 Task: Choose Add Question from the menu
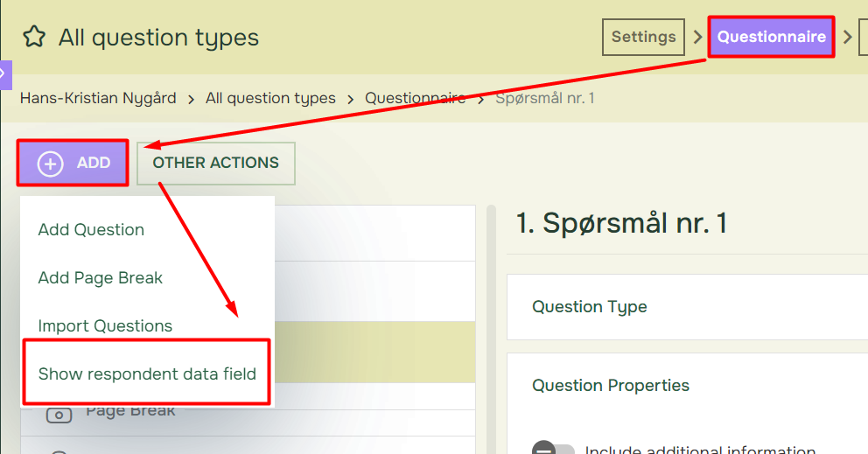[x=91, y=230]
